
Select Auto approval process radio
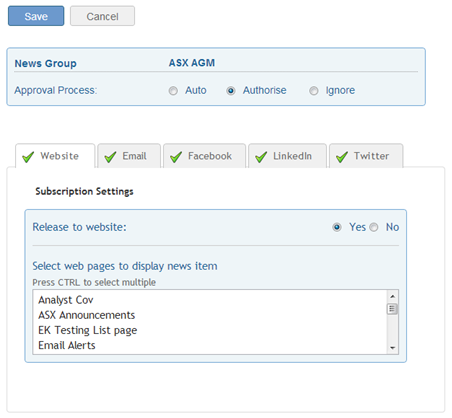[173, 91]
